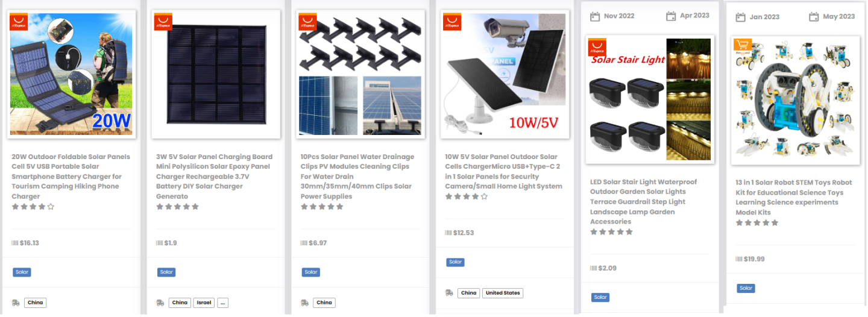Click AliExpress badge on foldable solar panel image

(18, 22)
